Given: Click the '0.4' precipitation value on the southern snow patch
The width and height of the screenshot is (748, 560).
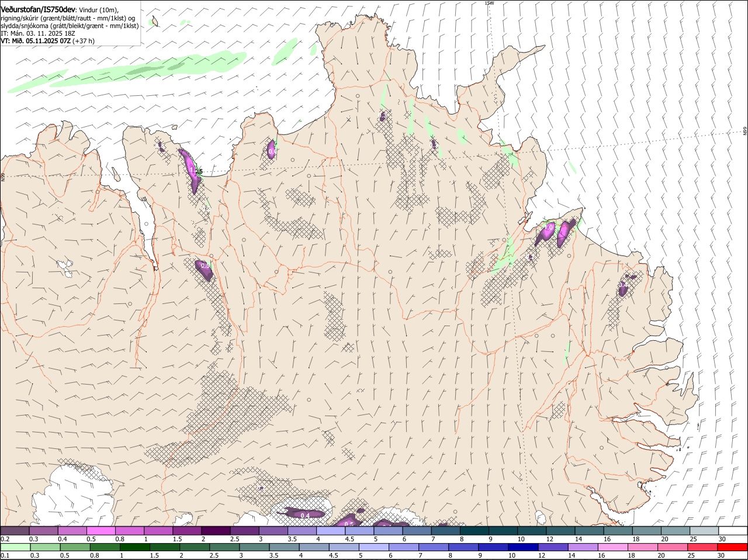Looking at the screenshot, I should [305, 516].
